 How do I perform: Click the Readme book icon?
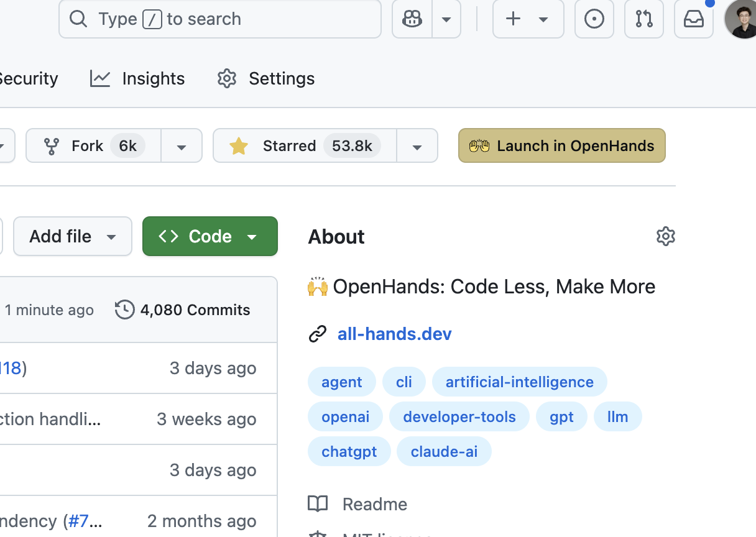coord(318,504)
